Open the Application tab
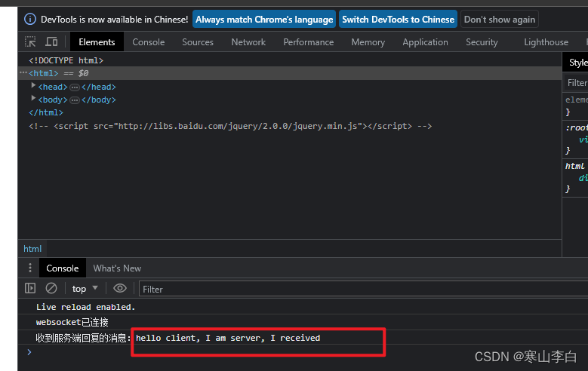The width and height of the screenshot is (588, 371). [425, 42]
